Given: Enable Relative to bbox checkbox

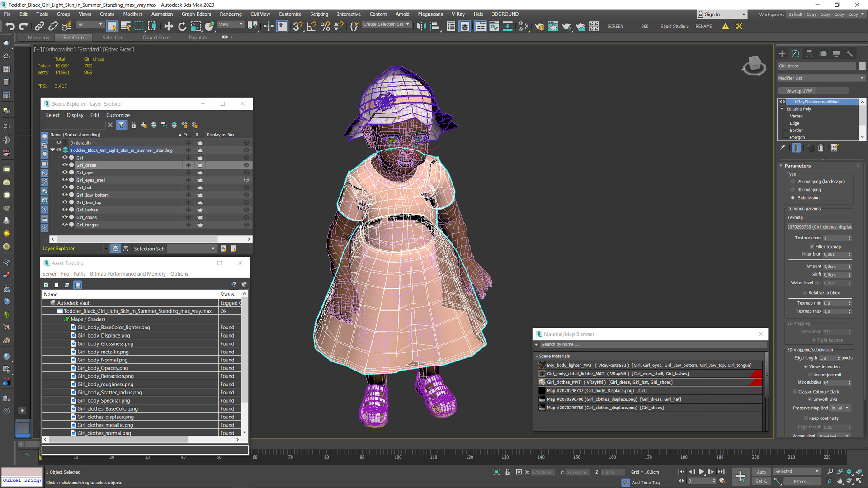Looking at the screenshot, I should point(805,293).
